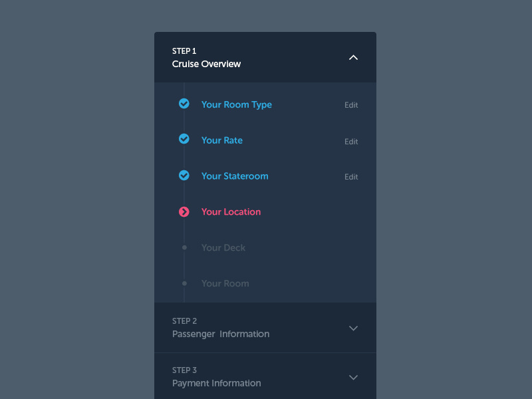Select the disabled Your Deck step
532x399 pixels.
[x=223, y=247]
